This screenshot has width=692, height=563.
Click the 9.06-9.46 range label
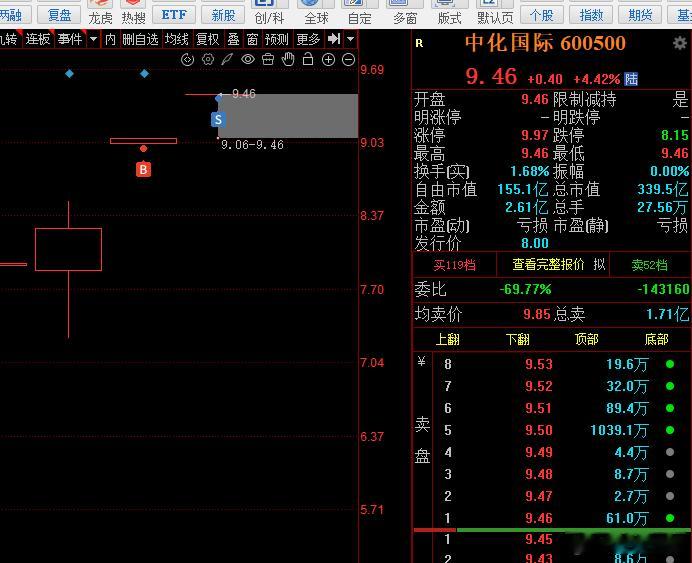click(252, 145)
